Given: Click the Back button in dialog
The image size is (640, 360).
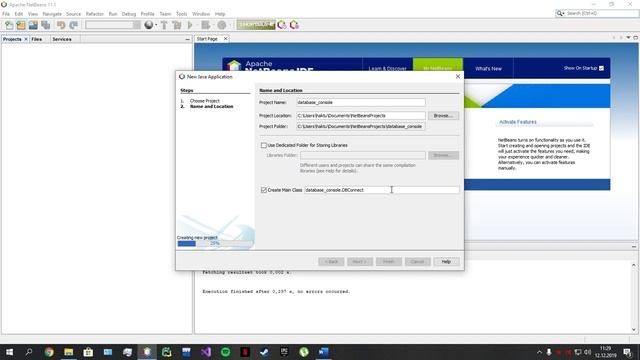Looking at the screenshot, I should 331,262.
